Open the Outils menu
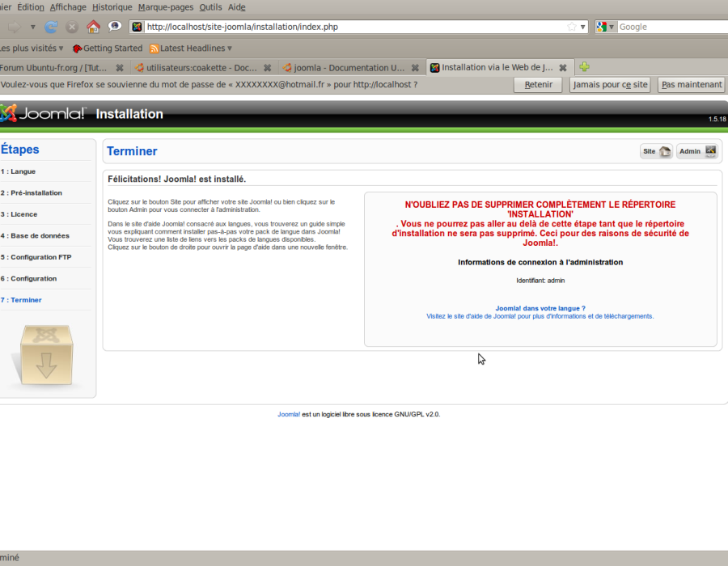 pos(211,7)
